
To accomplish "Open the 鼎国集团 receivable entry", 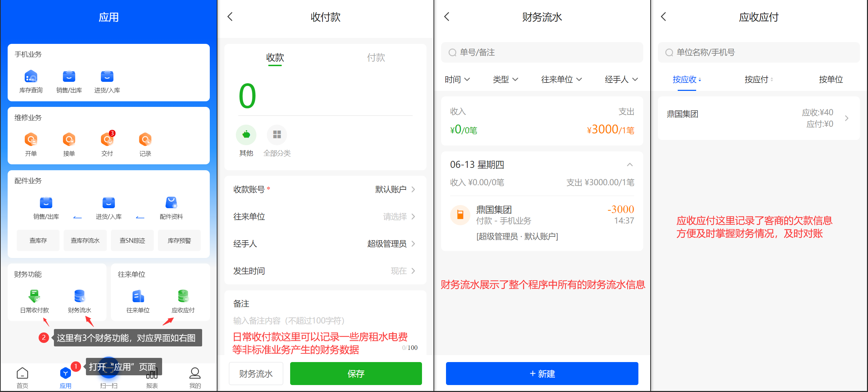I will click(758, 118).
